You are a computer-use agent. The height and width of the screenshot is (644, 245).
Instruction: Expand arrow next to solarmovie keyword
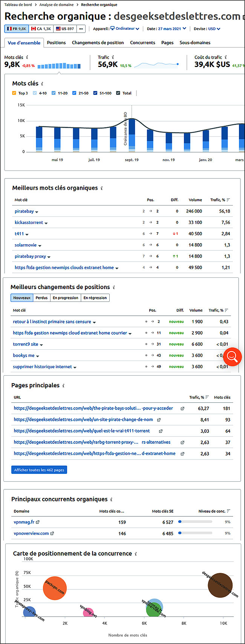point(40,246)
